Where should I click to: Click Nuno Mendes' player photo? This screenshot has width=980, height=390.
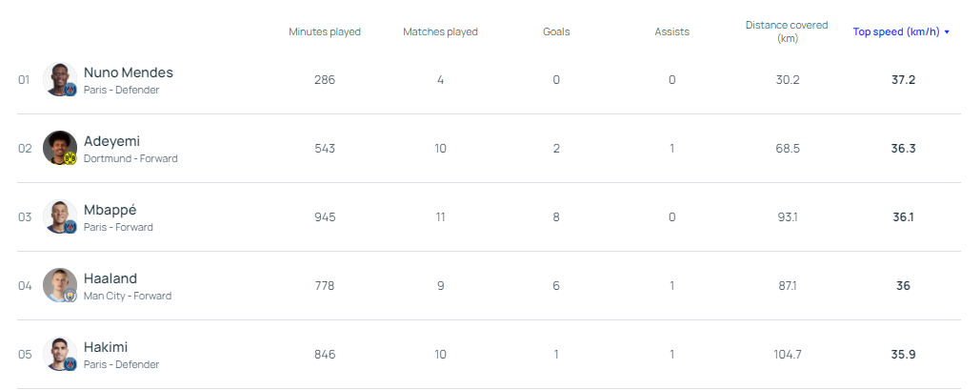pos(59,78)
